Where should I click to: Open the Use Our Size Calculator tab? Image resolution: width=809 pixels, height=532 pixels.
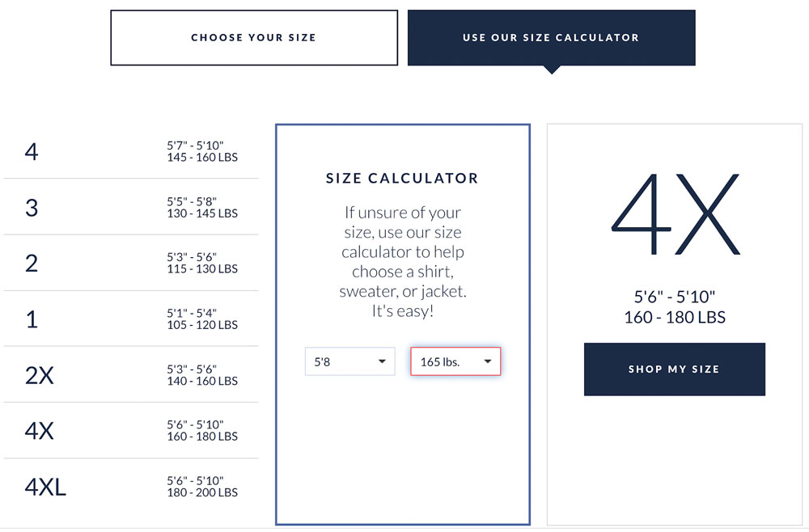551,37
